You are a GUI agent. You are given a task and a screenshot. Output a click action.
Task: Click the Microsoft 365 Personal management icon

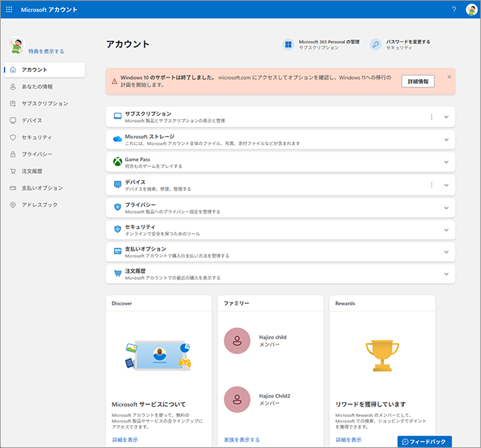[288, 45]
